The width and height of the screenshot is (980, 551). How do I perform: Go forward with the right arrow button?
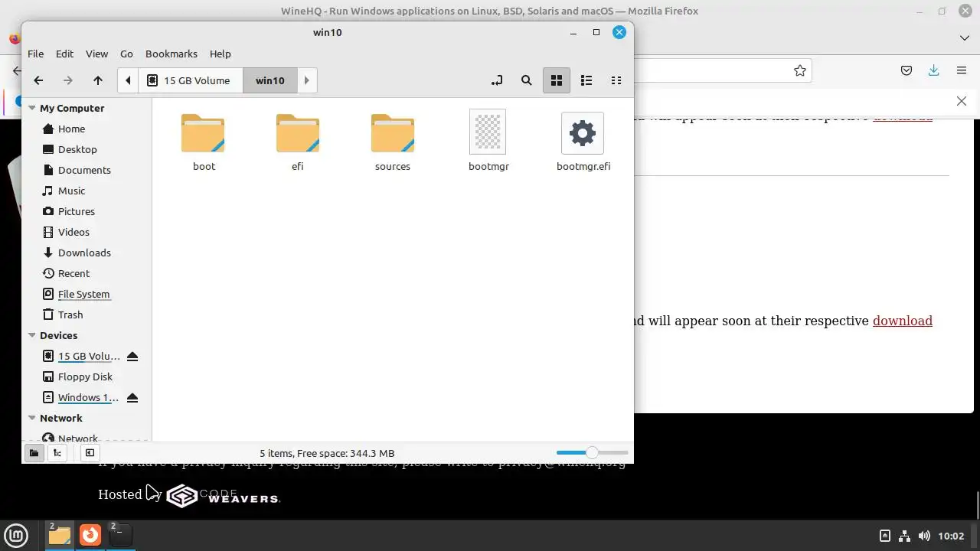point(68,80)
